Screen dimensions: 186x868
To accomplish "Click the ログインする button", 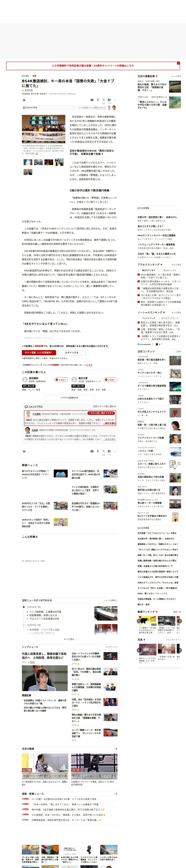I will pyautogui.click(x=72, y=353).
